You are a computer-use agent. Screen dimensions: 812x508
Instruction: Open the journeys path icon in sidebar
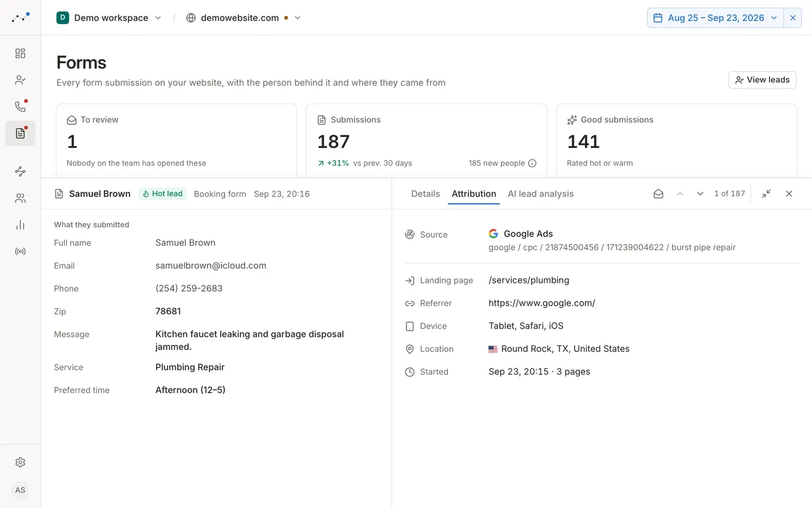pos(20,171)
